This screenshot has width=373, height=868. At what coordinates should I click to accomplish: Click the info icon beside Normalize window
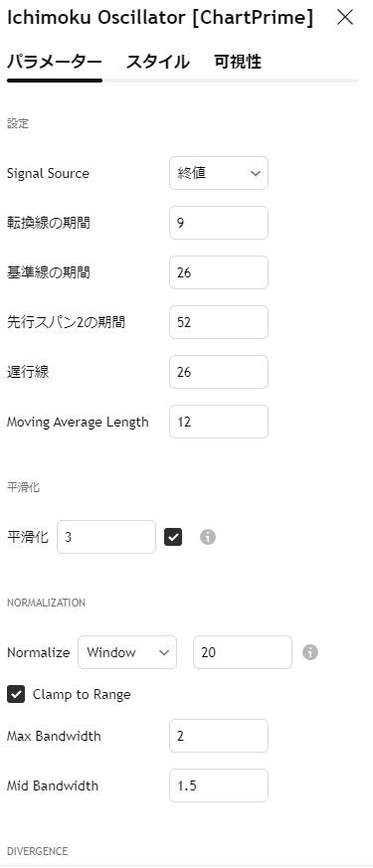tap(310, 652)
